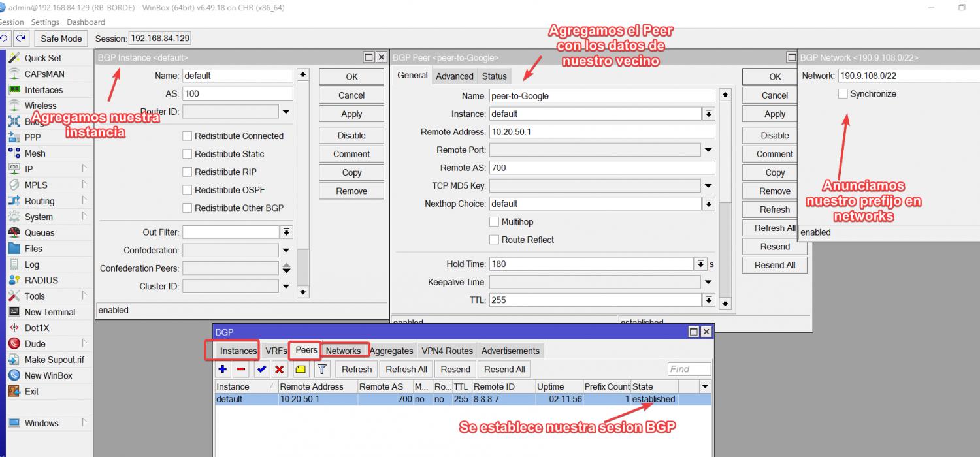This screenshot has height=457, width=980.
Task: Click the red X disable icon
Action: (x=280, y=370)
